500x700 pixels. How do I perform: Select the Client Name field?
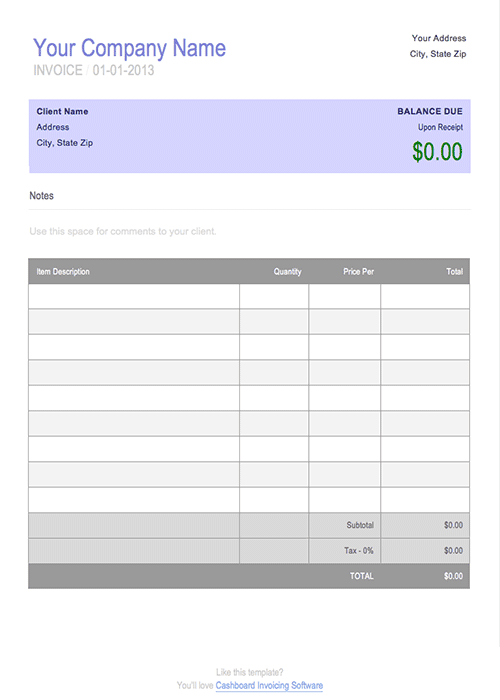(62, 112)
